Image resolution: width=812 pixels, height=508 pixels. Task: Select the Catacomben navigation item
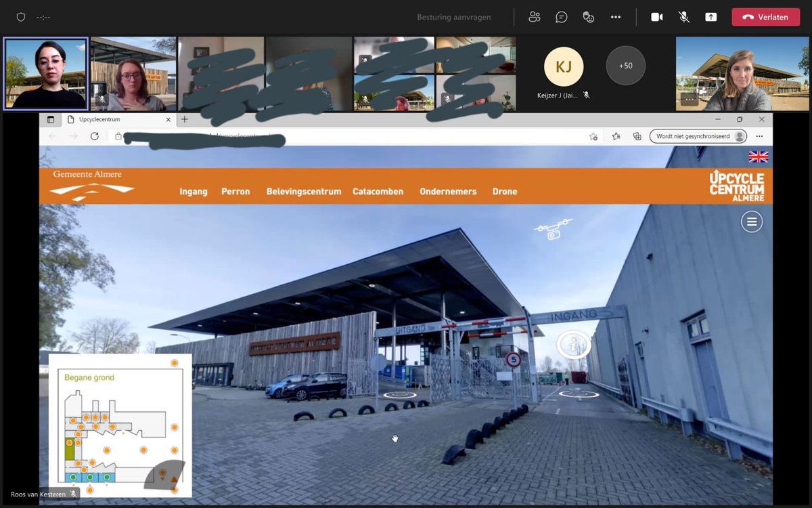click(x=378, y=192)
